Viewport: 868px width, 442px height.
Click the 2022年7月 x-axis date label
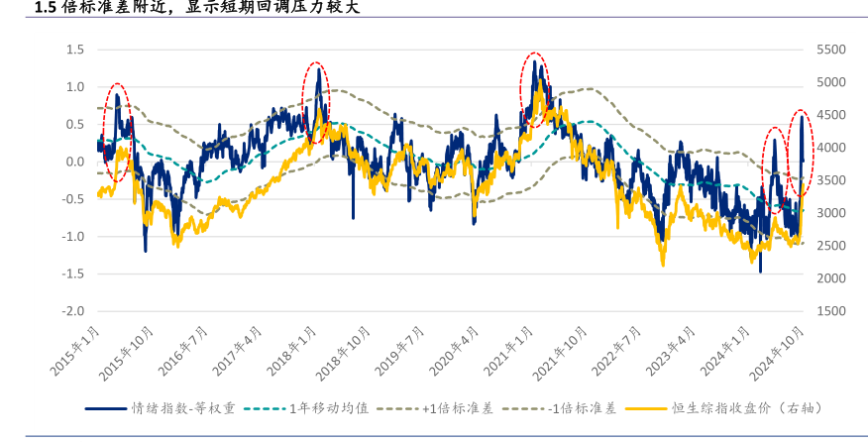tap(619, 352)
